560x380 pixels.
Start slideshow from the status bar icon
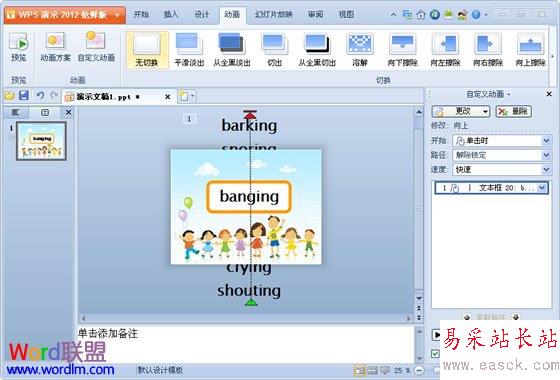pyautogui.click(x=384, y=370)
